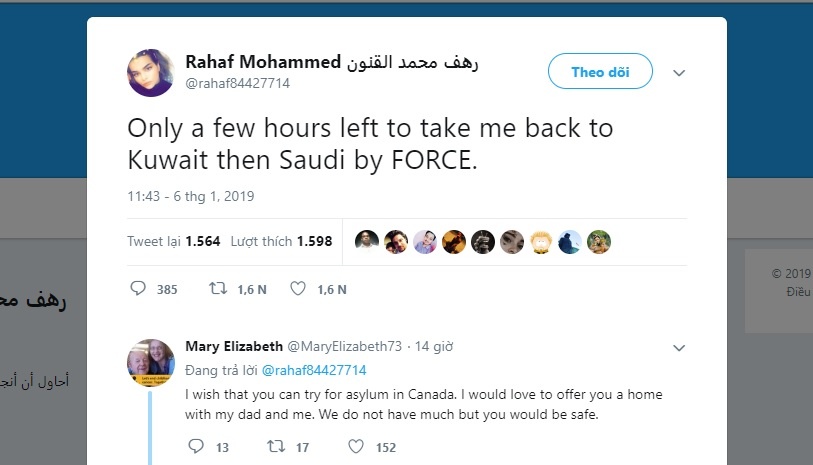Like Mary Elizabeth's reply
The width and height of the screenshot is (813, 465).
[355, 446]
